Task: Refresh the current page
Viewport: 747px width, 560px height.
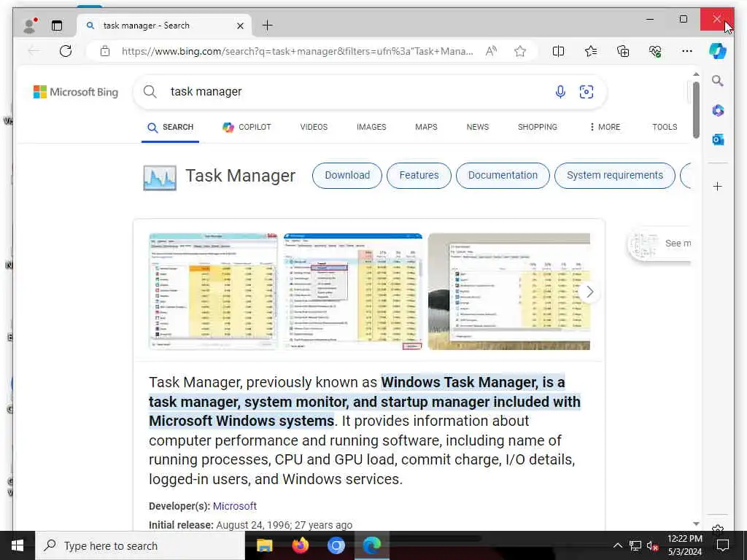Action: (x=66, y=51)
